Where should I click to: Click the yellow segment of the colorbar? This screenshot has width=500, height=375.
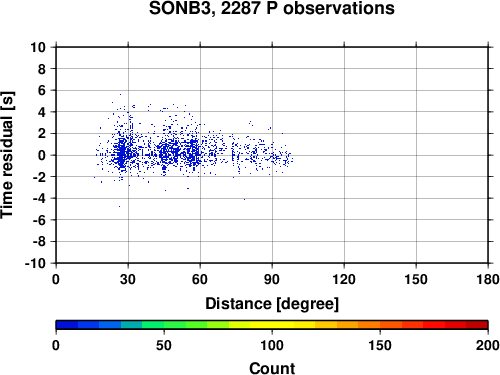(272, 325)
